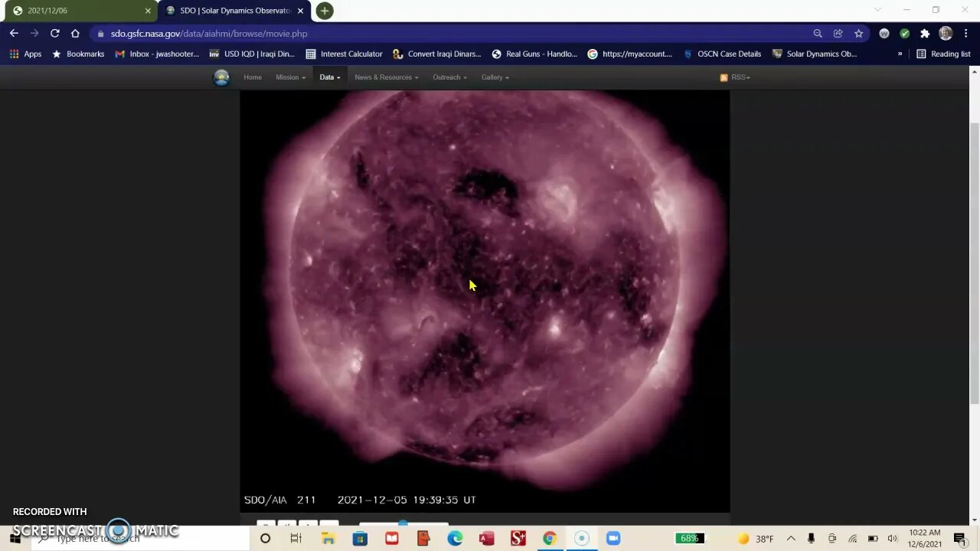Open the gray W extension
Viewport: 980px width, 551px height.
click(x=884, y=34)
